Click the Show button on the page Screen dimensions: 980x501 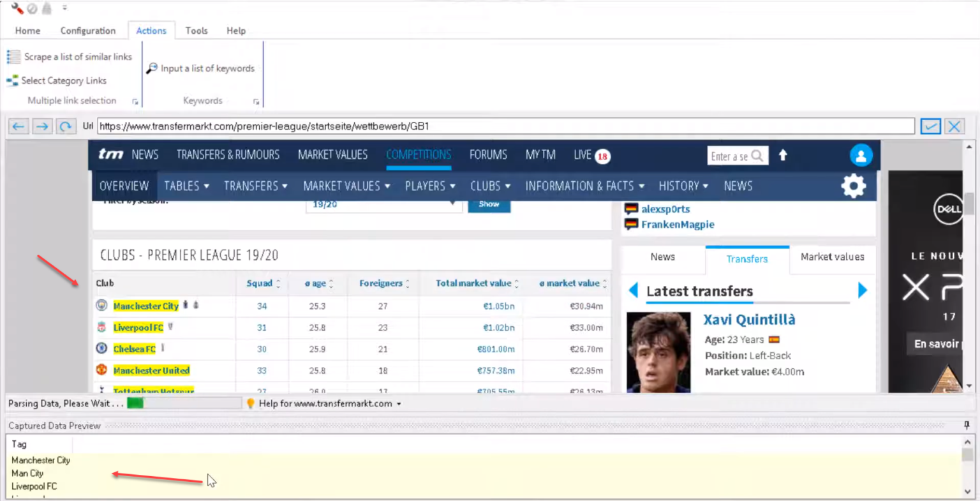tap(489, 204)
